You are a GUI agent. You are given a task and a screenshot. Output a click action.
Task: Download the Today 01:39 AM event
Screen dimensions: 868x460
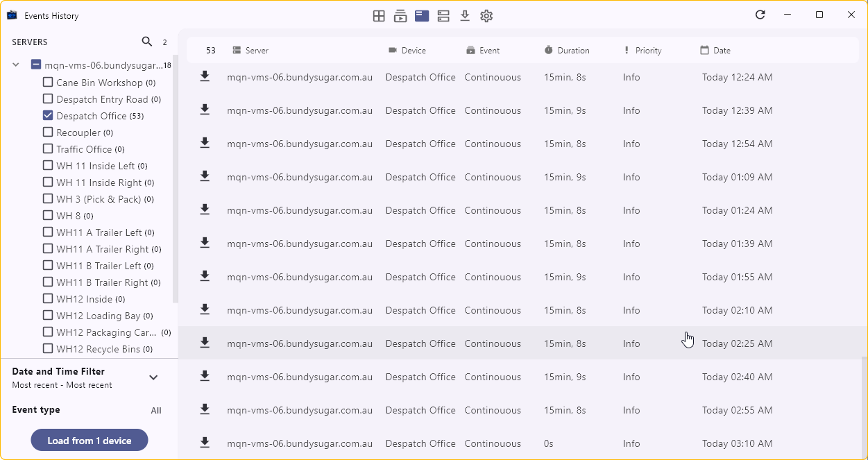[x=205, y=243]
